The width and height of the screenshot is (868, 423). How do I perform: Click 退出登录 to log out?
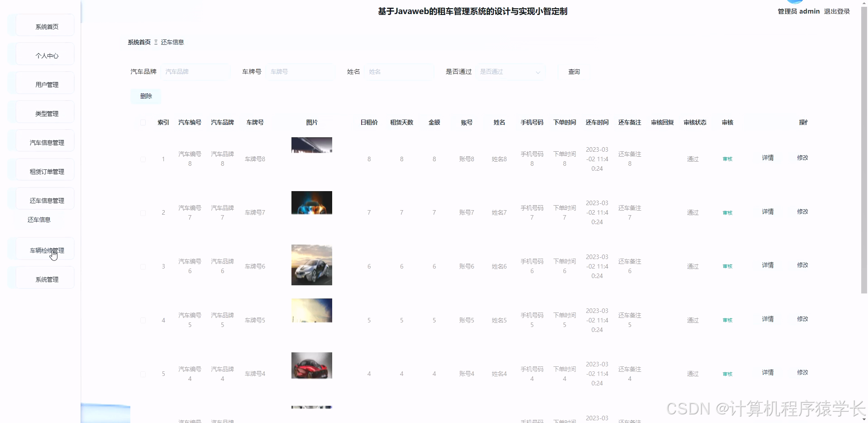837,11
